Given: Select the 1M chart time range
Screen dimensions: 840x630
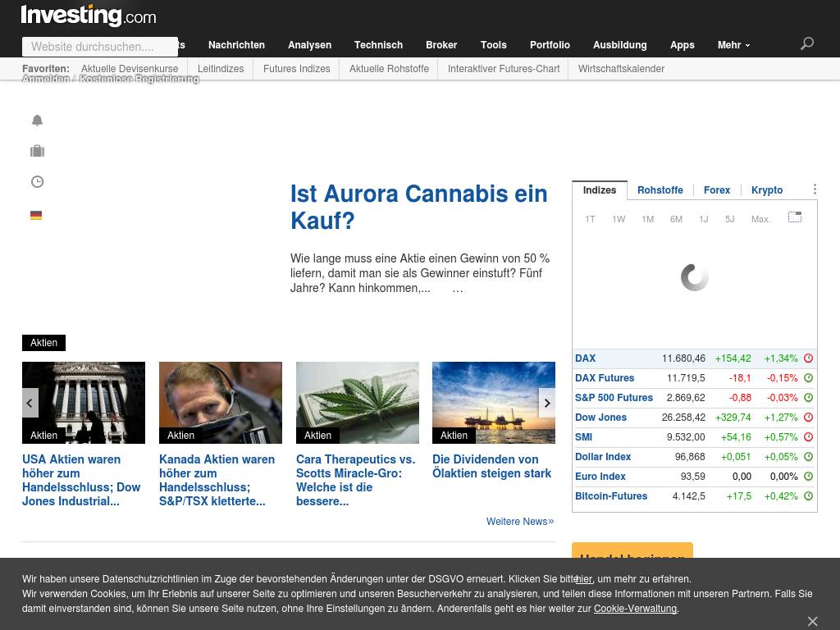Looking at the screenshot, I should click(x=647, y=219).
